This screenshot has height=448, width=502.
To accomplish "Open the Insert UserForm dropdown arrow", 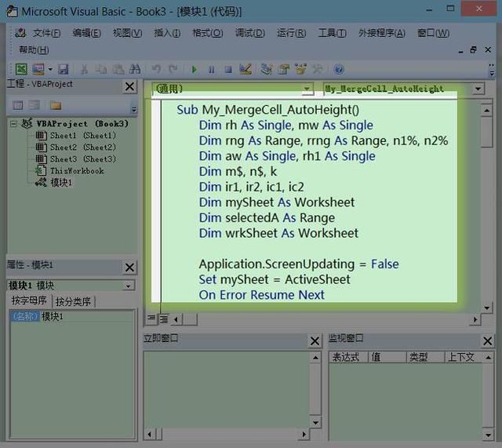I will point(50,69).
